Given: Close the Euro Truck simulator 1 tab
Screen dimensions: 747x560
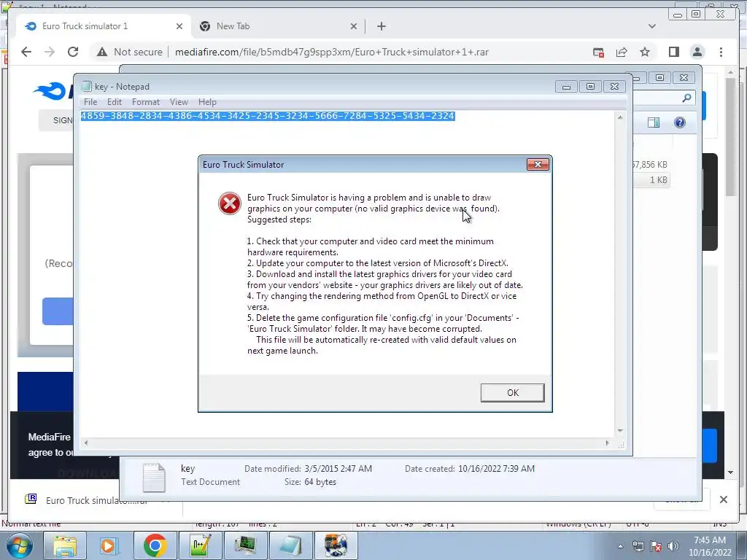Looking at the screenshot, I should pyautogui.click(x=179, y=26).
